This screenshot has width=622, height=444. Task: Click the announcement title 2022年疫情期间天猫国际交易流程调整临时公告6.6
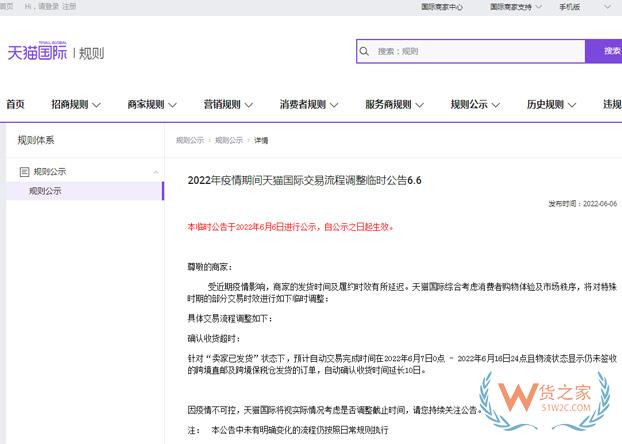[304, 180]
